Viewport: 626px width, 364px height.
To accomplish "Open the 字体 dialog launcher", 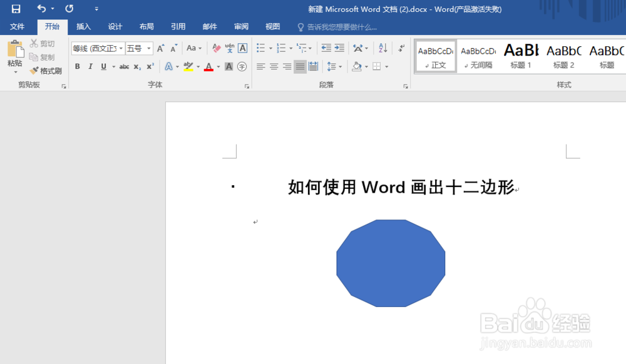I will [x=247, y=86].
